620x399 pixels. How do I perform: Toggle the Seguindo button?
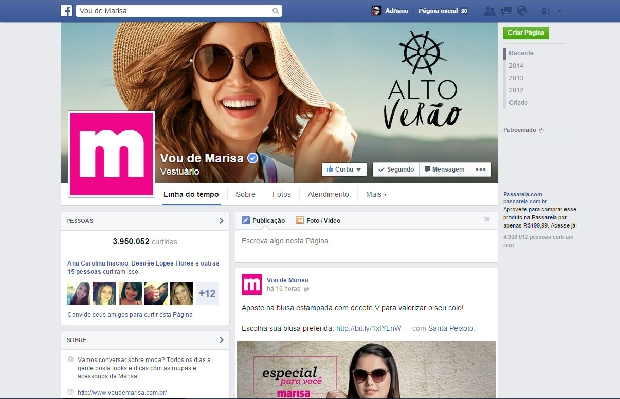pos(396,169)
